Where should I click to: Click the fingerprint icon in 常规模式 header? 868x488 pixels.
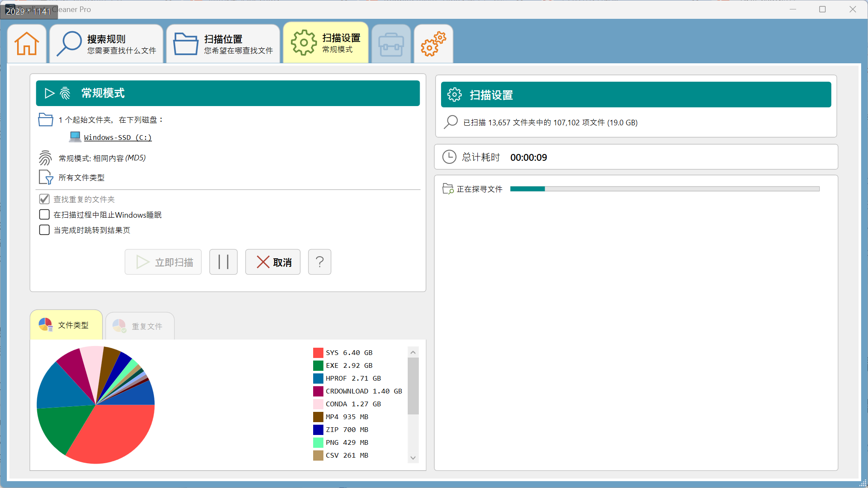[x=65, y=93]
